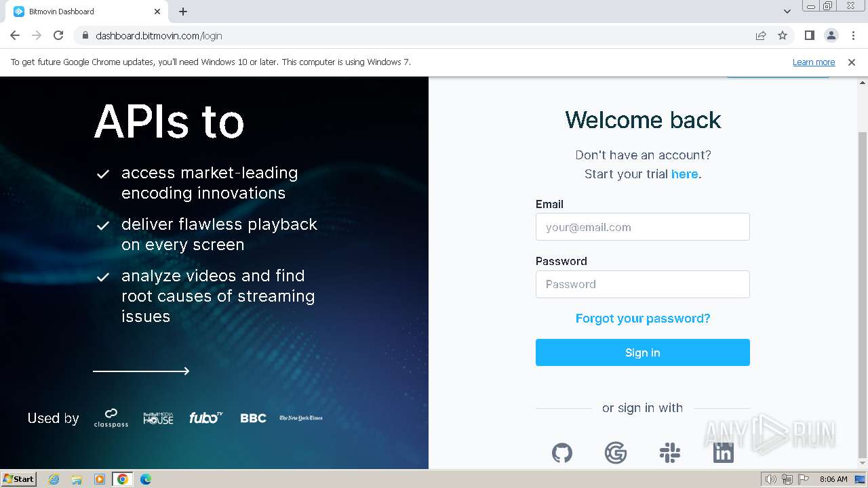Open the Chrome side panel icon
Image resolution: width=868 pixels, height=488 pixels.
[809, 35]
